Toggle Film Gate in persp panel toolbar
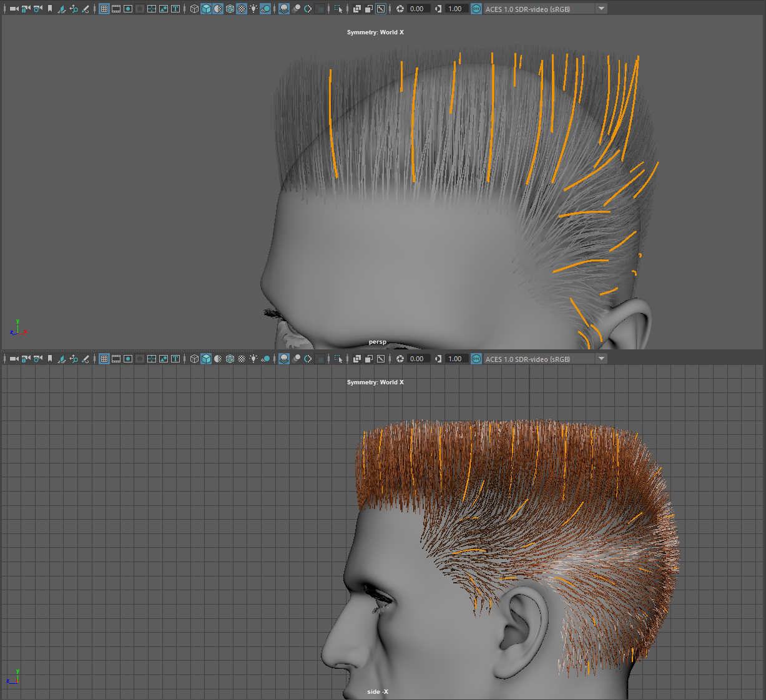This screenshot has width=766, height=700. pyautogui.click(x=116, y=9)
